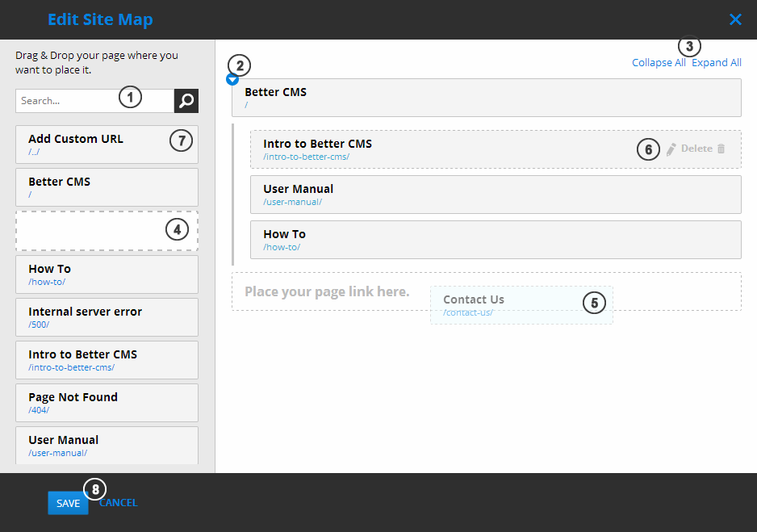
Task: Click the Contact Us page being placed
Action: 521,305
